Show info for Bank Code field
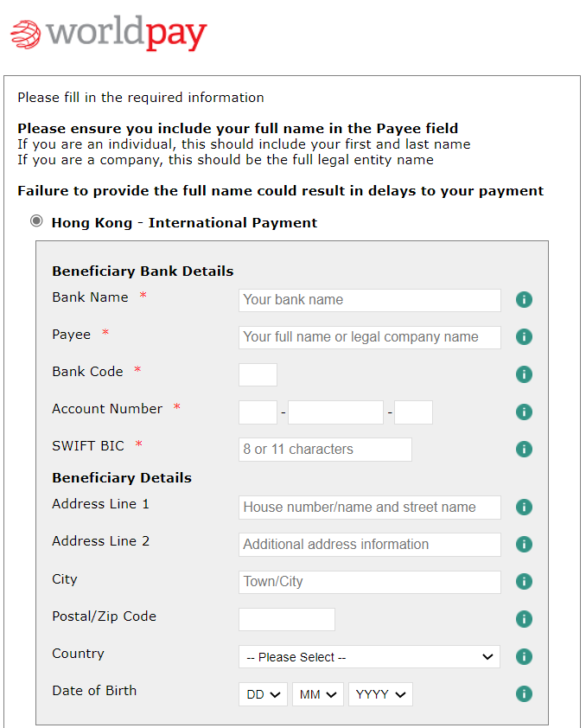Viewport: 586px width, 728px height. click(x=524, y=374)
